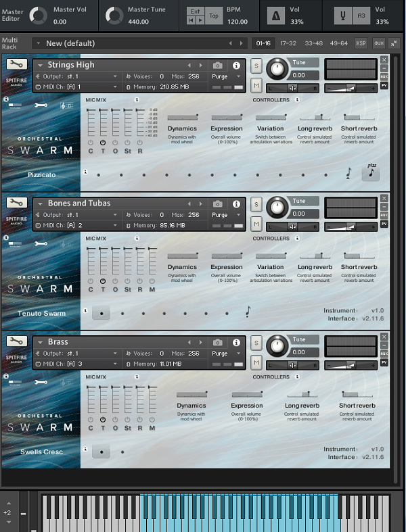Click the Master Vol knob
Screen dimensions: 406x532
[x=38, y=16]
